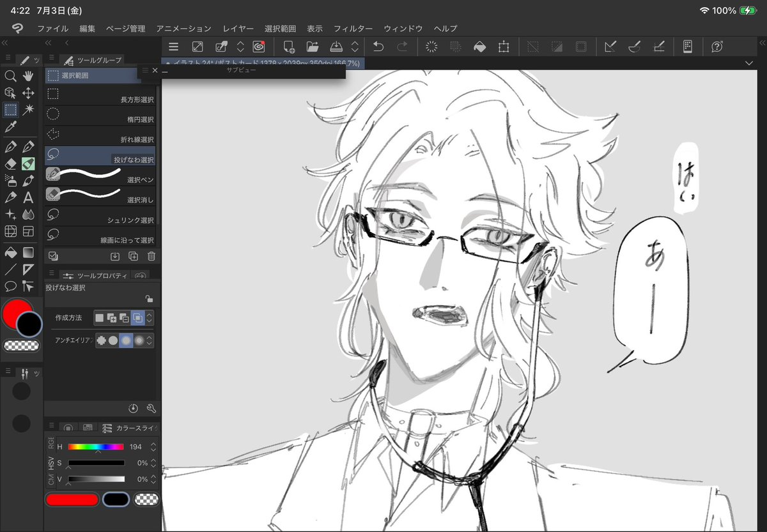Open arrows next to save icon
The image size is (767, 532).
point(355,47)
